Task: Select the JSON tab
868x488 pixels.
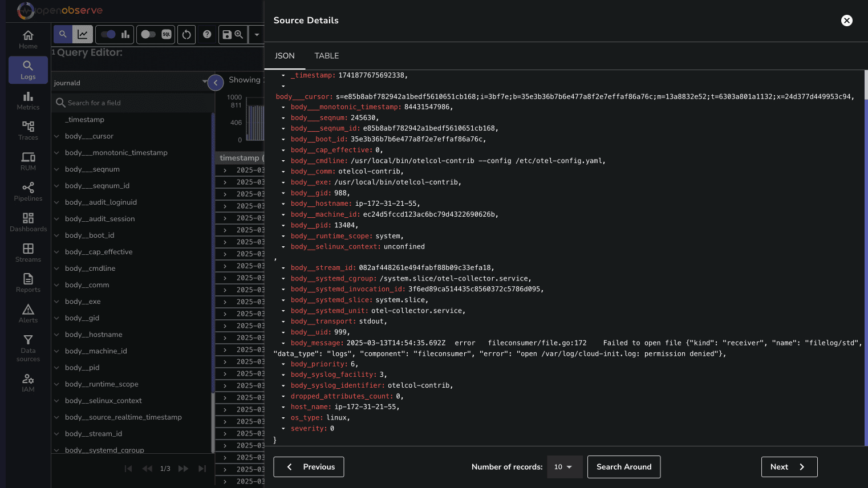Action: [285, 56]
